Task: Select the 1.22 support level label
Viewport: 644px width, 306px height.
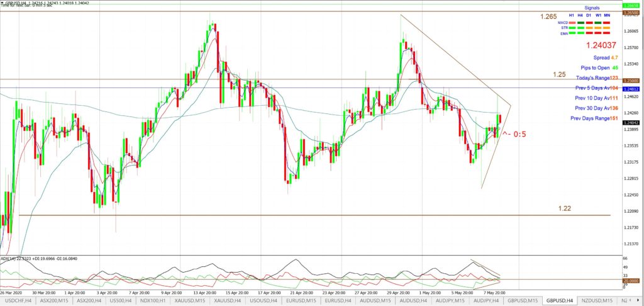Action: pyautogui.click(x=564, y=208)
